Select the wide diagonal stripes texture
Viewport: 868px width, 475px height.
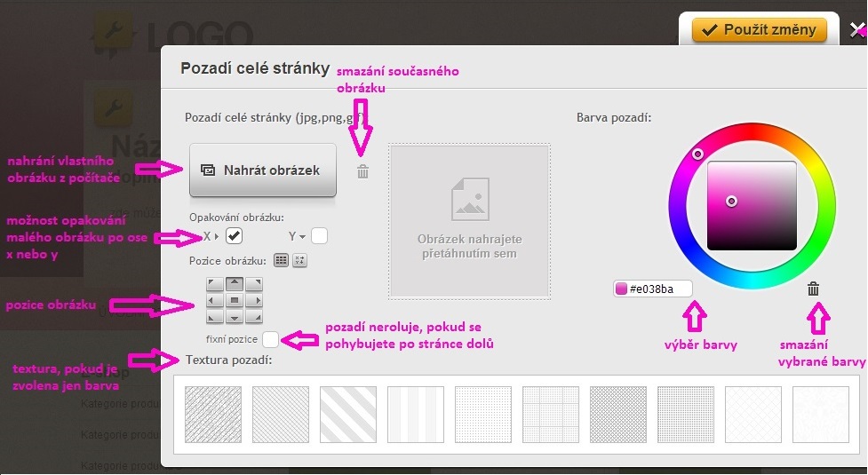click(x=349, y=414)
